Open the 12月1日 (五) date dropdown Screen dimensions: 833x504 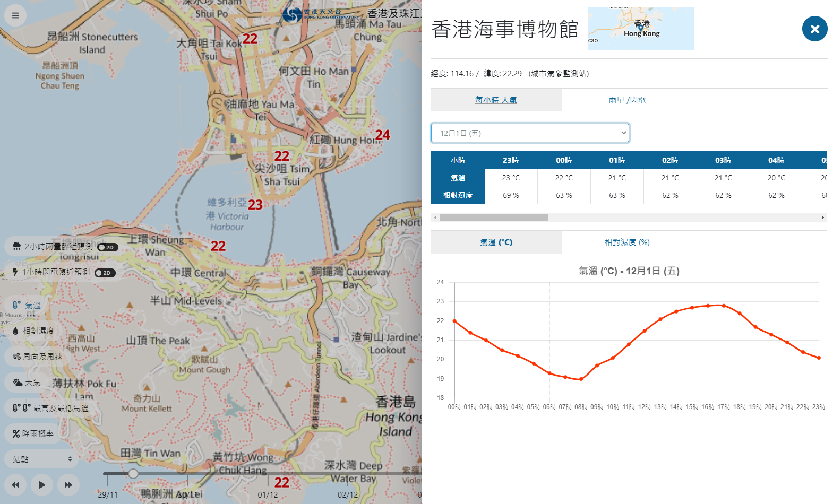[x=530, y=133]
